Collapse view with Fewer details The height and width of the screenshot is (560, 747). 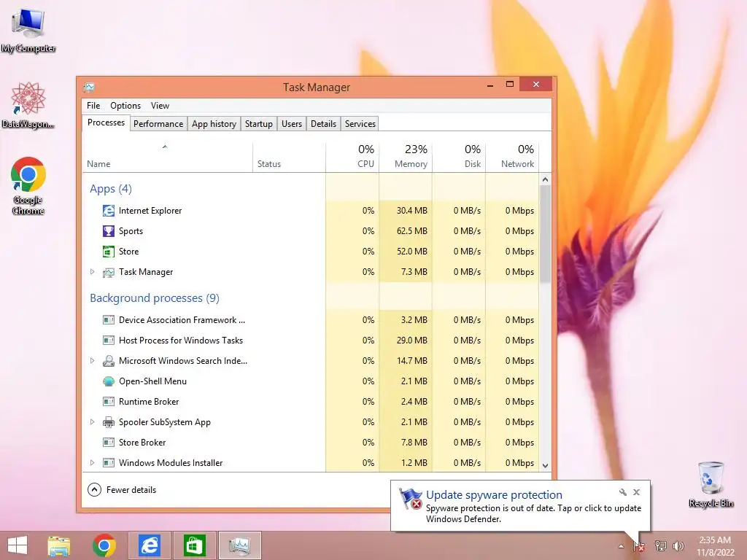tap(122, 489)
